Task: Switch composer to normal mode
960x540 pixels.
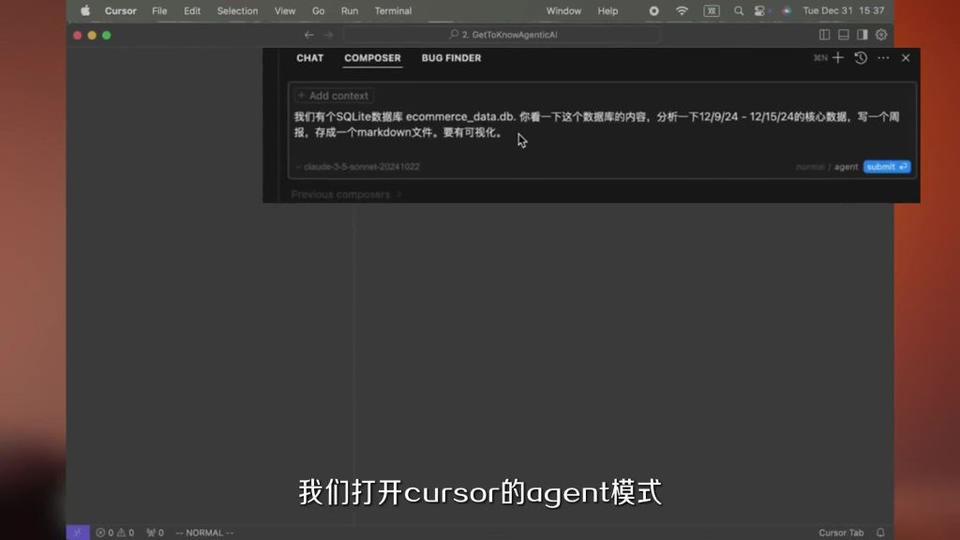Action: tap(811, 167)
